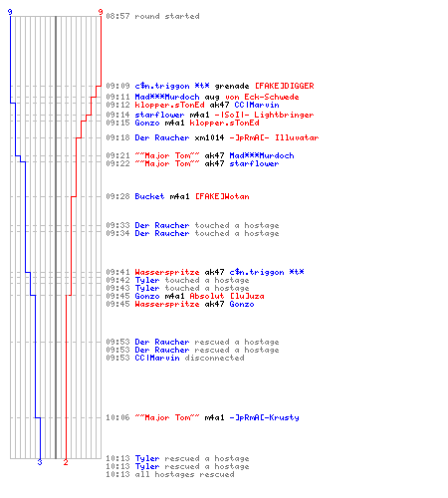Screen dimensions: 448x498
Task: Click Wasserspritze at the 09:41 kill
Action: (x=167, y=272)
